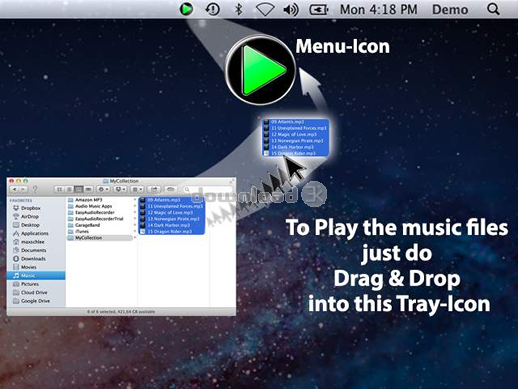Select Downloads in Finder sidebar
The image size is (518, 389).
pos(33,259)
